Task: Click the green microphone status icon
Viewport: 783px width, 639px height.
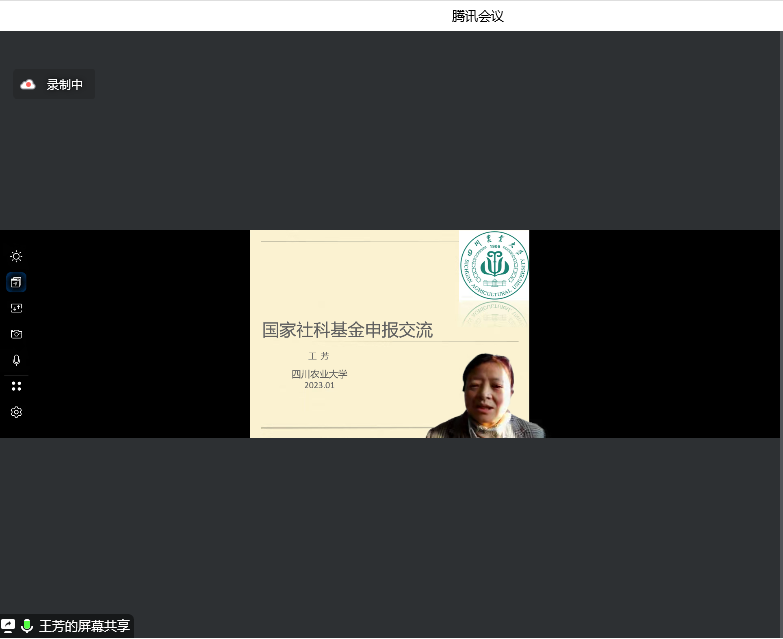Action: [x=27, y=626]
